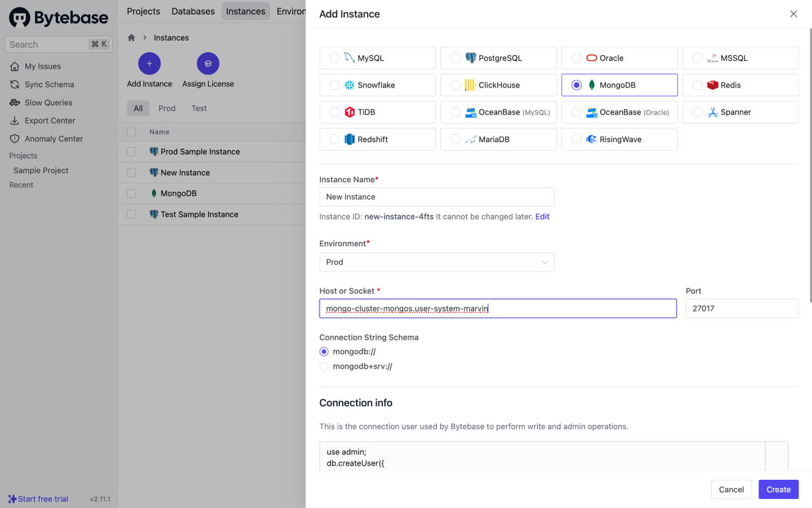Image resolution: width=812 pixels, height=508 pixels.
Task: Click Edit link for Instance ID
Action: [542, 217]
